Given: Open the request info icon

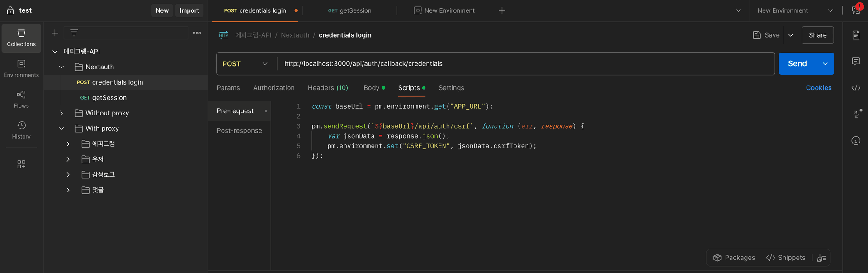Looking at the screenshot, I should 856,141.
